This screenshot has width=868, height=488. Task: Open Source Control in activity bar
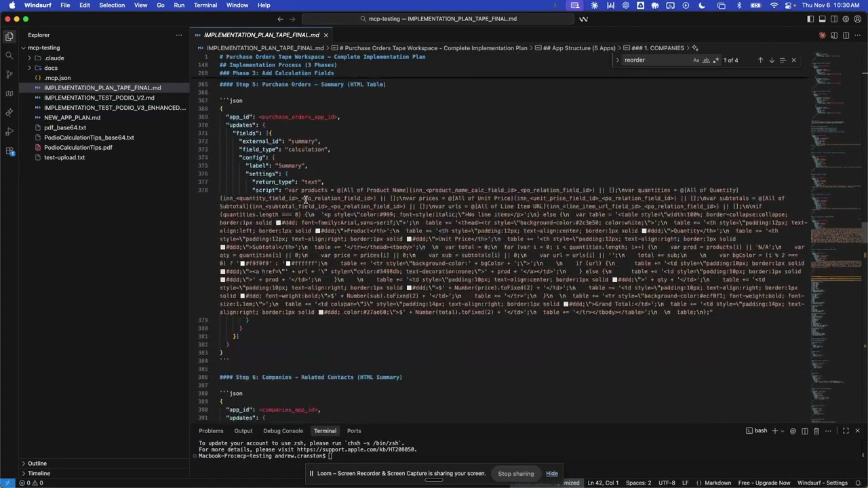point(9,74)
